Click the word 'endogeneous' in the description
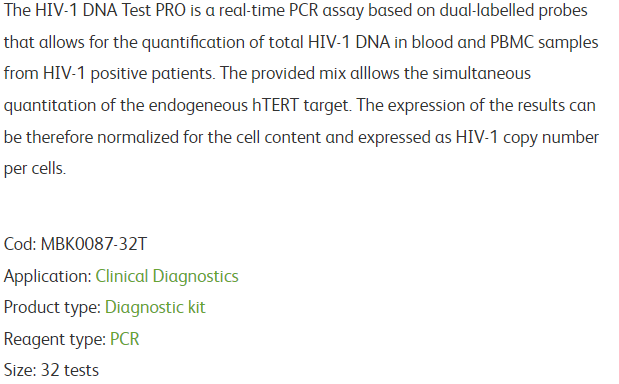 coord(198,106)
